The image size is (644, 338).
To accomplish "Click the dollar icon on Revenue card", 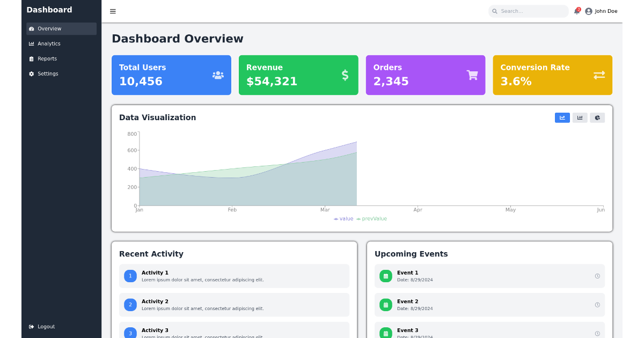I will 345,75.
